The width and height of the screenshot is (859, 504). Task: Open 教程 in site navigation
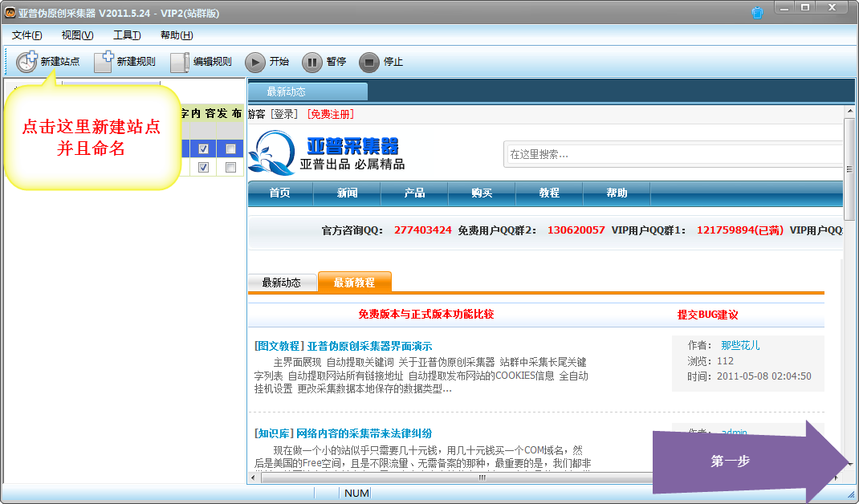tap(549, 193)
